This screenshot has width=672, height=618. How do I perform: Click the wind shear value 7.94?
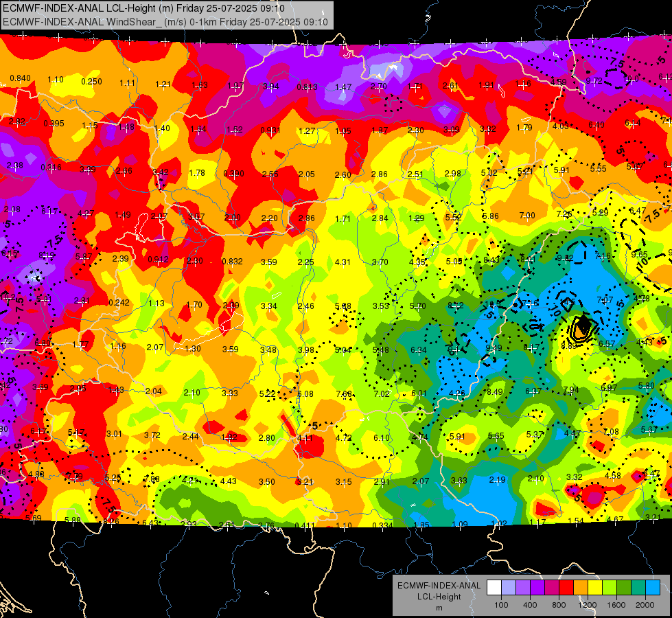click(x=571, y=390)
